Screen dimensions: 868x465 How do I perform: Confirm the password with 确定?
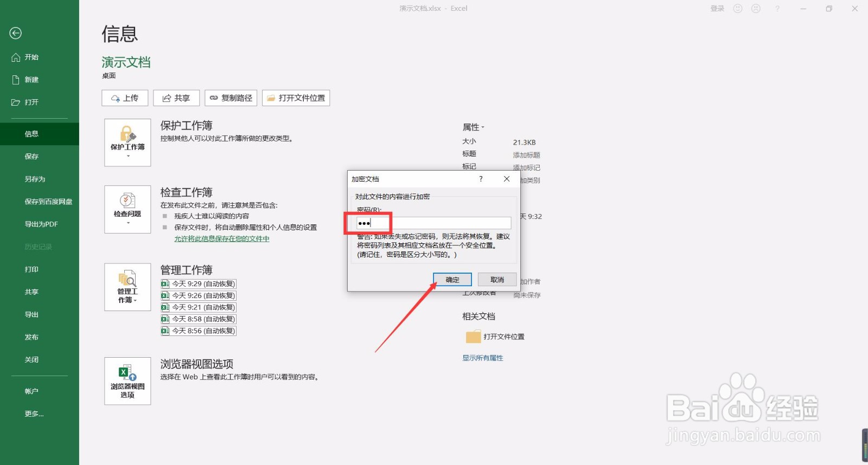(452, 280)
